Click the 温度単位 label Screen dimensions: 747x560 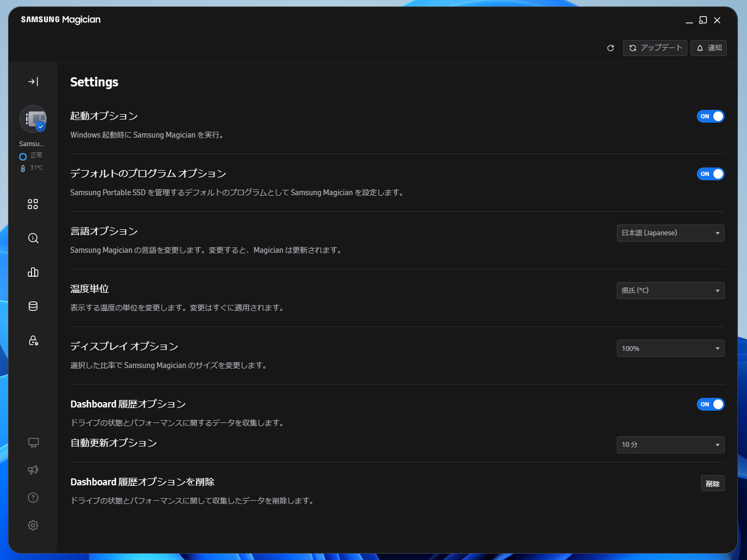(x=90, y=289)
